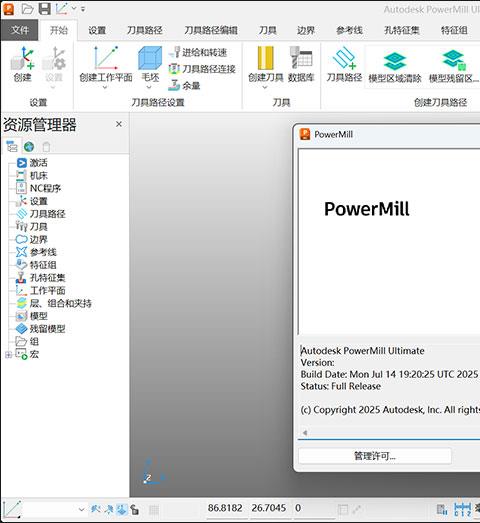The height and width of the screenshot is (523, 480).
Task: Switch to the 刀具路径编辑 ribbon tab
Action: click(x=211, y=30)
